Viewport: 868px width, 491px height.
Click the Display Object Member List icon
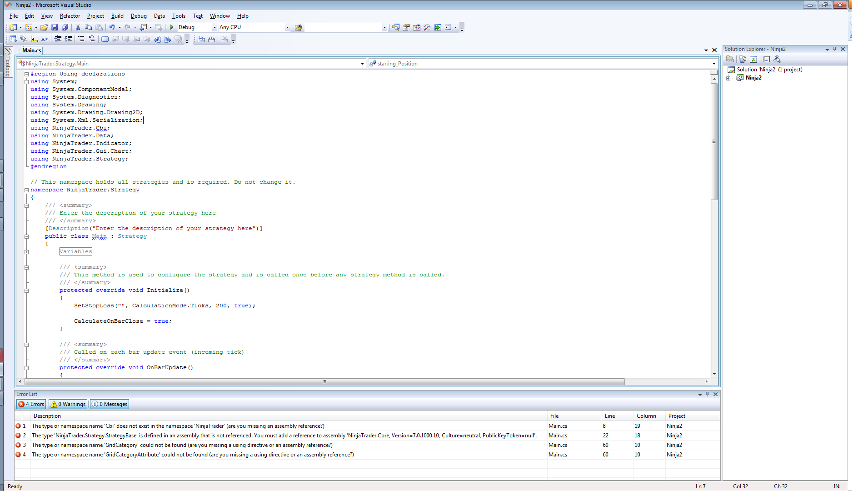pos(13,40)
